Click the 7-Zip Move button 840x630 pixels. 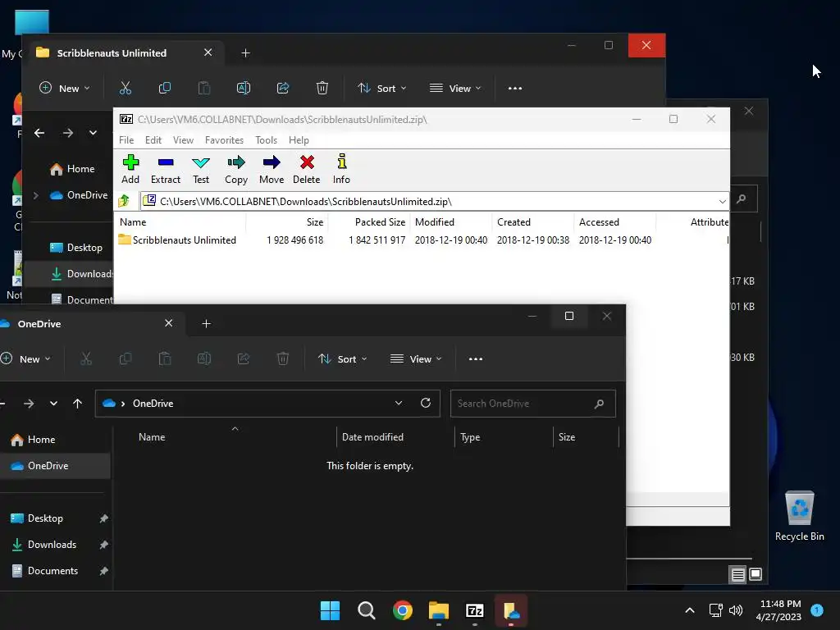coord(272,169)
